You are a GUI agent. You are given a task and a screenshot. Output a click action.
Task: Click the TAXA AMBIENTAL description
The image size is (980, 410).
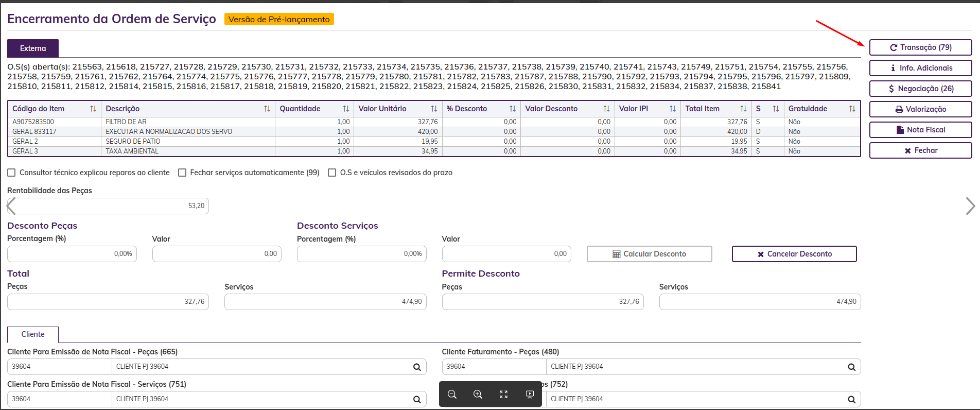coord(132,151)
